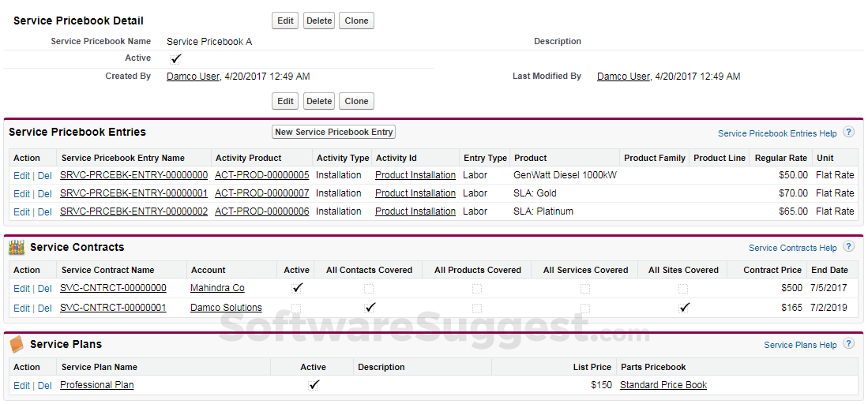The height and width of the screenshot is (404, 868).
Task: Click the Service Contracts help question icon
Action: point(848,247)
